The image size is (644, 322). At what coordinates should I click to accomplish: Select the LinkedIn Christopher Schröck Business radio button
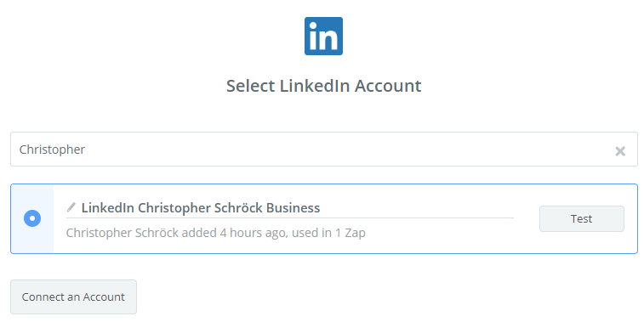coord(32,218)
